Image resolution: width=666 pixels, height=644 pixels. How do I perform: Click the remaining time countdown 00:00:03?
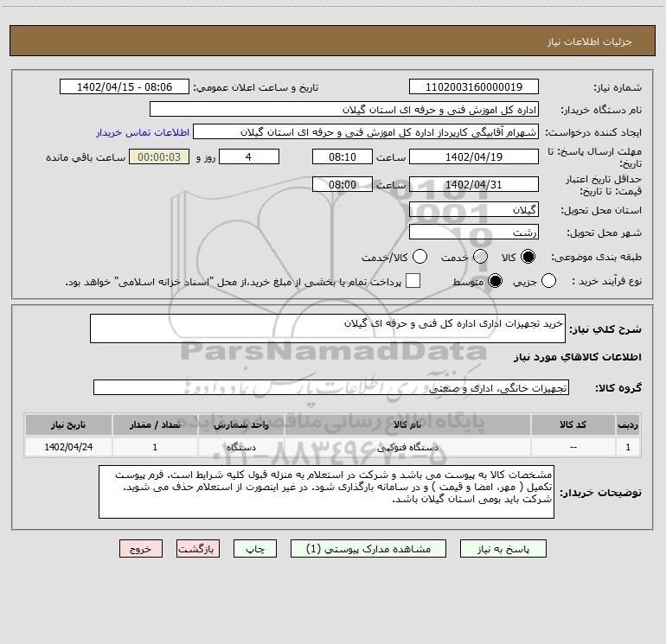point(159,157)
